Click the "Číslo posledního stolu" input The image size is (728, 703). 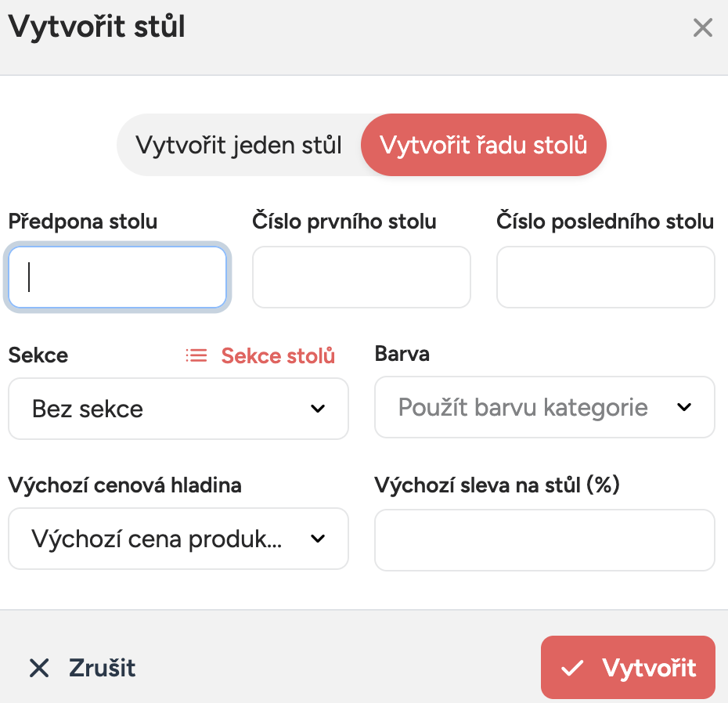coord(605,276)
